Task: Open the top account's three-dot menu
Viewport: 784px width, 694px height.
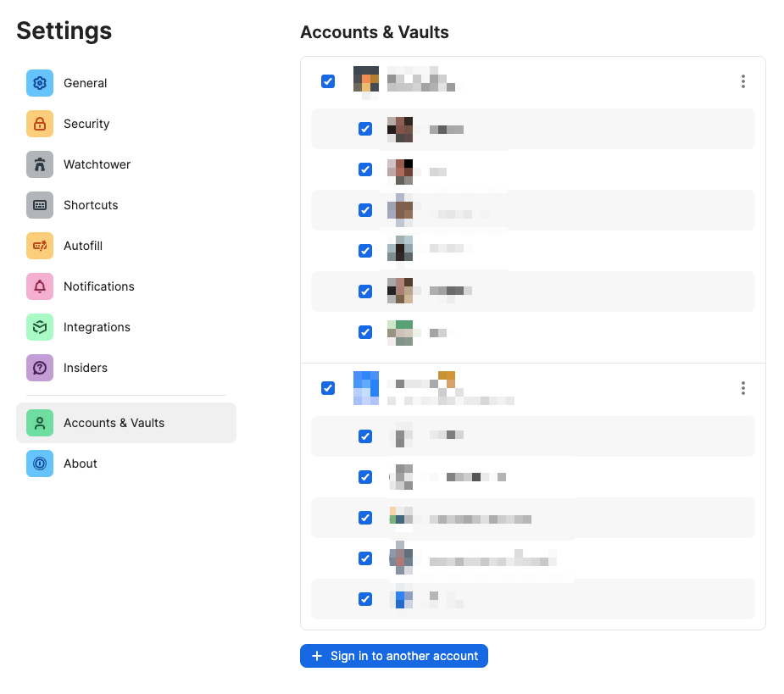Action: pos(742,81)
